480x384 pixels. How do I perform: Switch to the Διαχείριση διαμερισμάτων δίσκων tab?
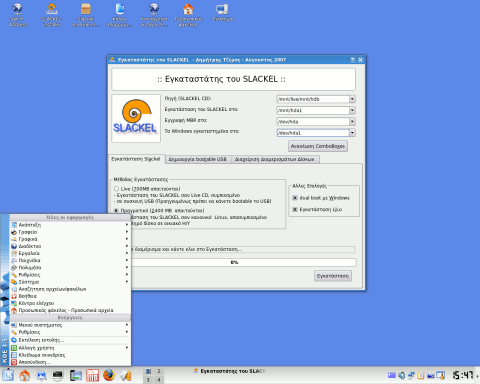[x=275, y=160]
